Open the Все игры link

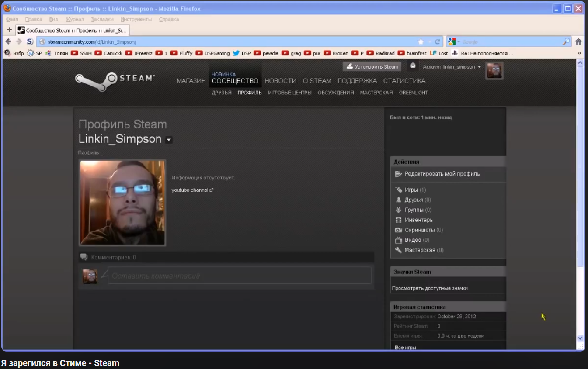tap(405, 348)
